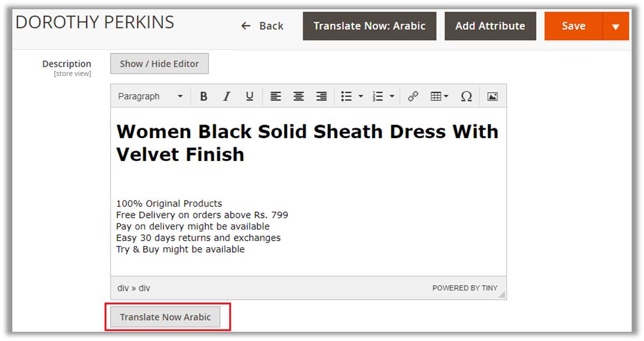Image resolution: width=644 pixels, height=341 pixels.
Task: Apply italic formatting
Action: pos(227,96)
